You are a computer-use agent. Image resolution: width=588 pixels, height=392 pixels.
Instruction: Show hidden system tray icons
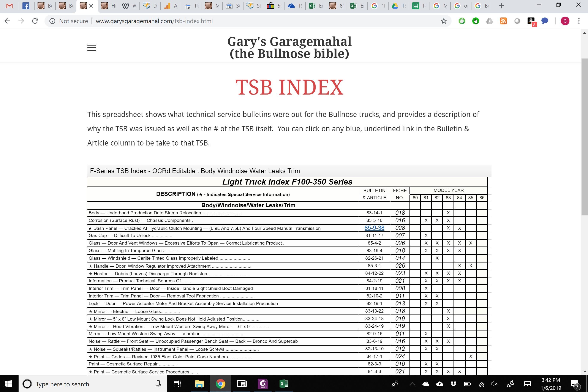tap(412, 384)
